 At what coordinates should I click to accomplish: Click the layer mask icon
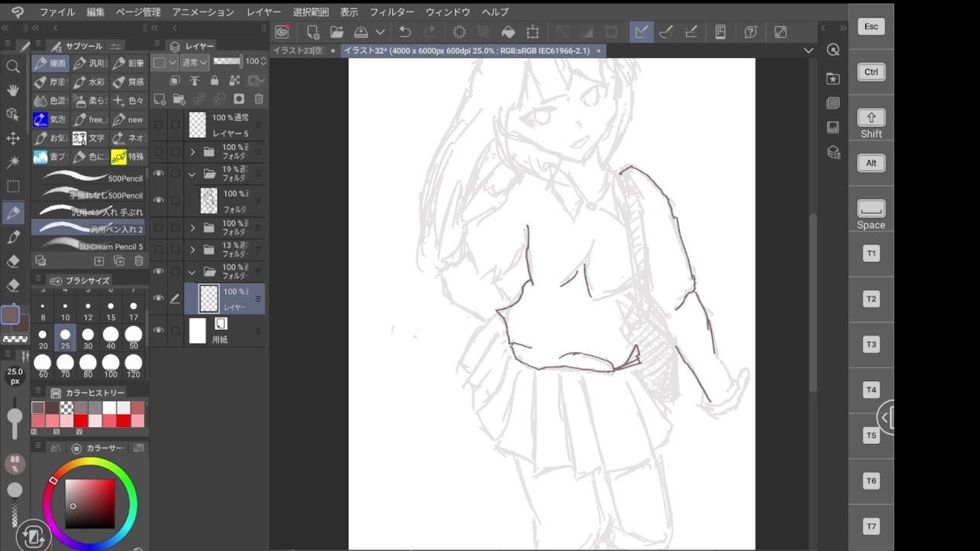point(239,99)
